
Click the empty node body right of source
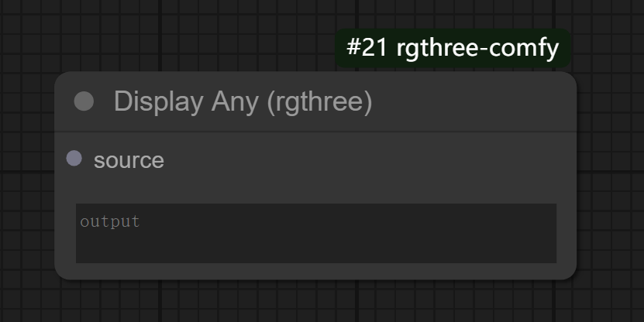coord(372,160)
